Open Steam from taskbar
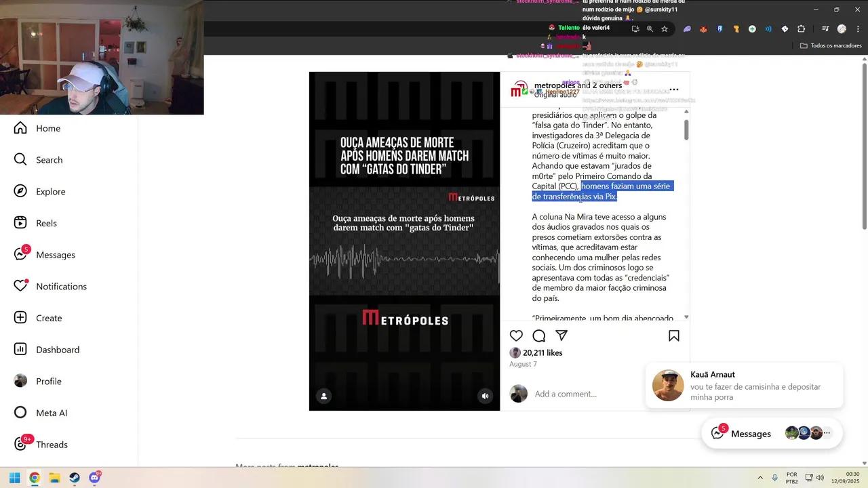The height and width of the screenshot is (488, 868). (75, 478)
